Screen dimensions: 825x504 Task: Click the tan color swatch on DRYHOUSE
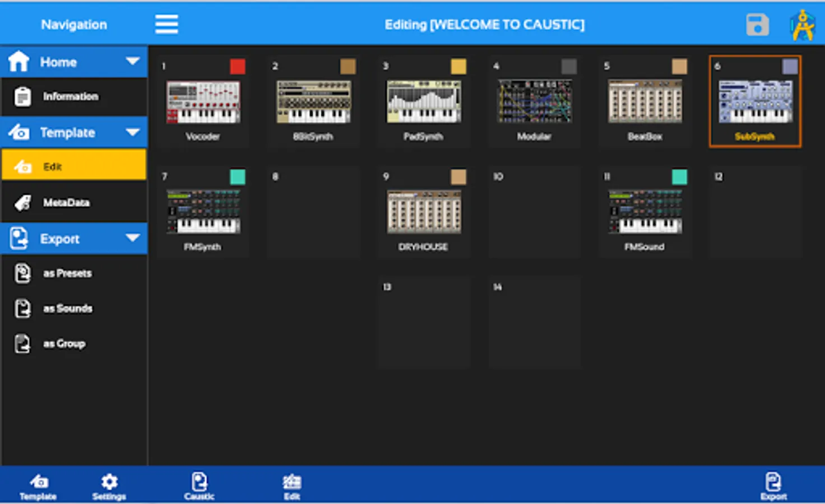tap(458, 177)
